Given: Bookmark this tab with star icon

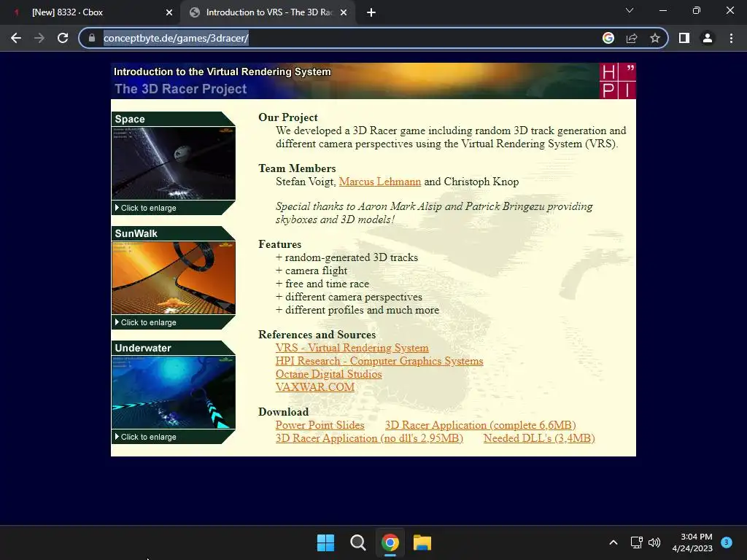Looking at the screenshot, I should (655, 38).
